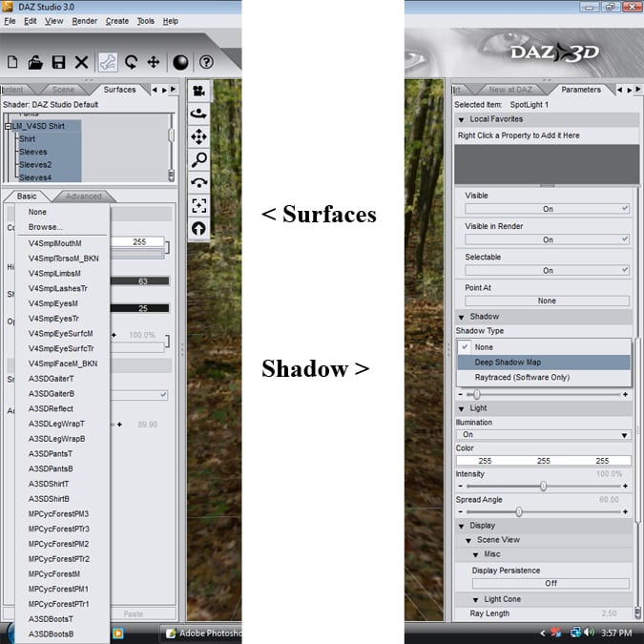
Task: Select None in the texture menu
Action: (37, 212)
